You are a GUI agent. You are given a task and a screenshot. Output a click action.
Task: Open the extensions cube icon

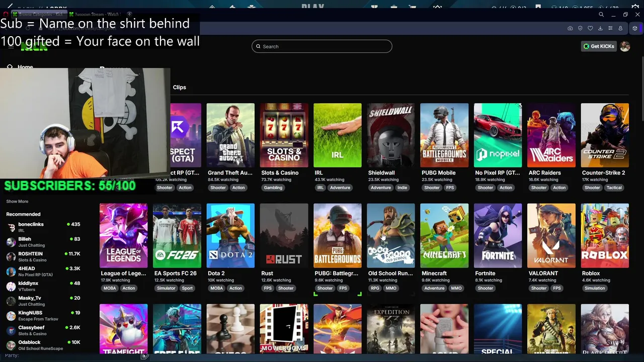point(635,28)
